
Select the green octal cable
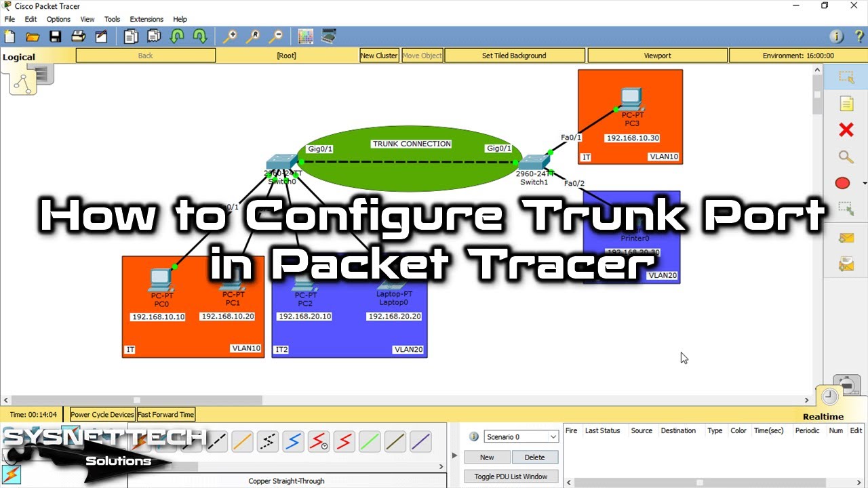point(370,442)
